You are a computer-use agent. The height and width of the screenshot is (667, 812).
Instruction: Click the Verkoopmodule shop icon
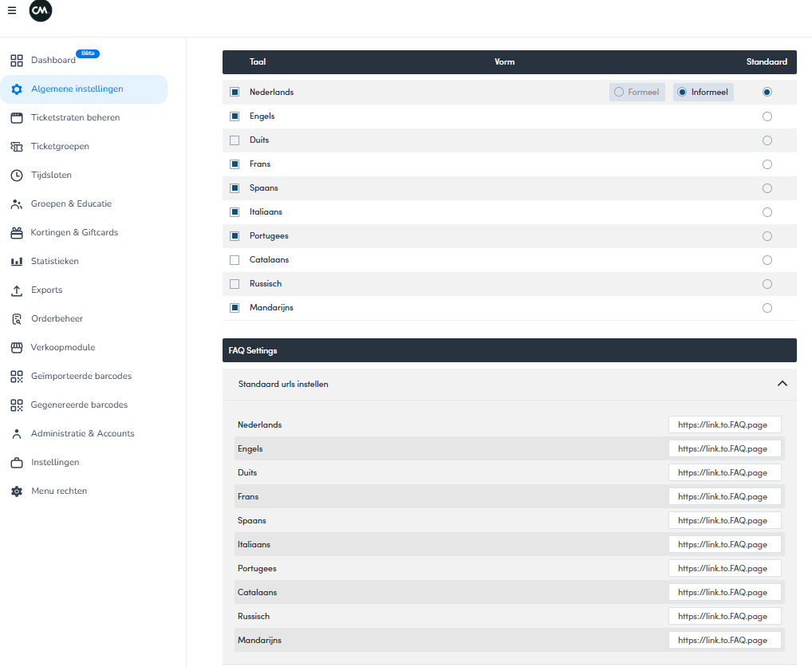click(17, 348)
